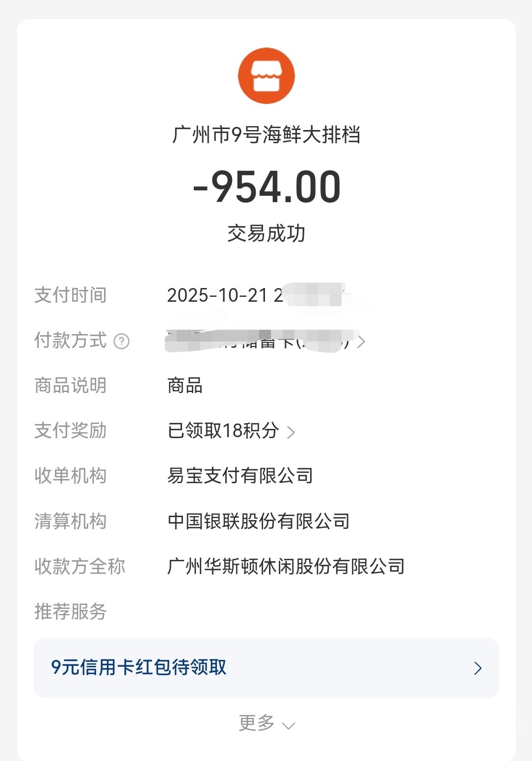Tap the blurred payment card entry
The image size is (532, 761).
coord(260,341)
